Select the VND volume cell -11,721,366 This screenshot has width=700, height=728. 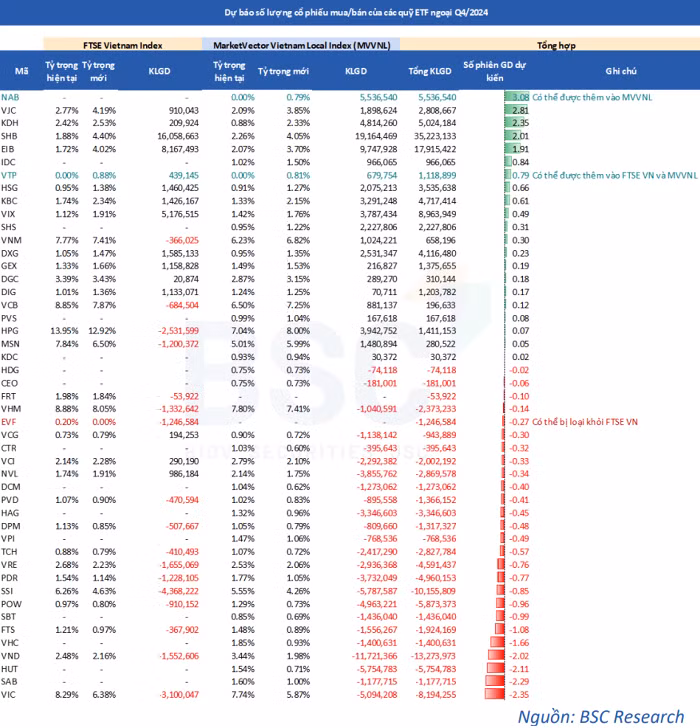tap(374, 656)
